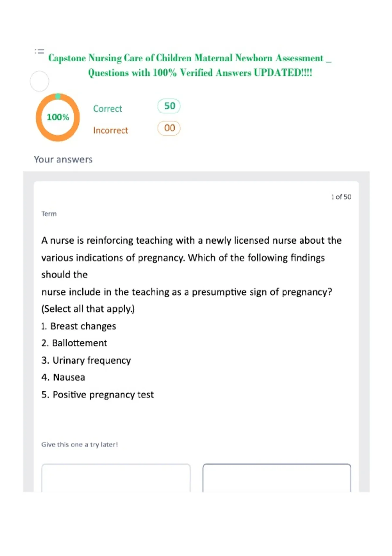The width and height of the screenshot is (392, 556).
Task: Choose option 1. Breast changes
Action: click(x=79, y=326)
